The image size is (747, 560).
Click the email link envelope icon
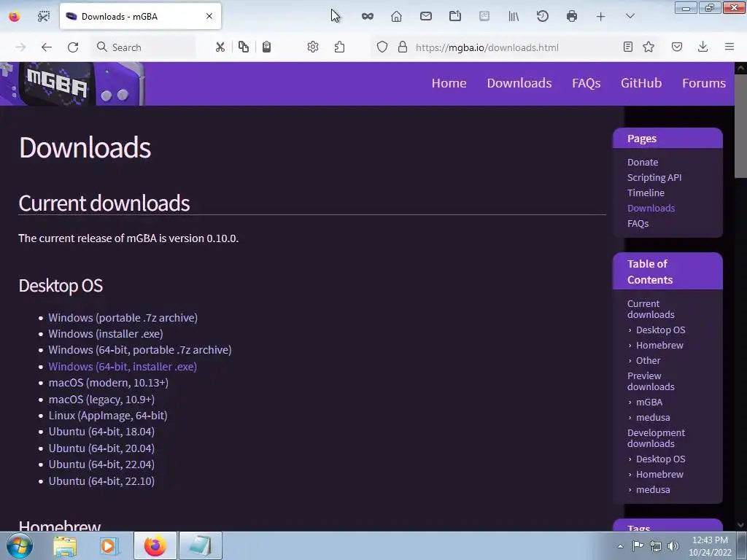[x=426, y=16]
